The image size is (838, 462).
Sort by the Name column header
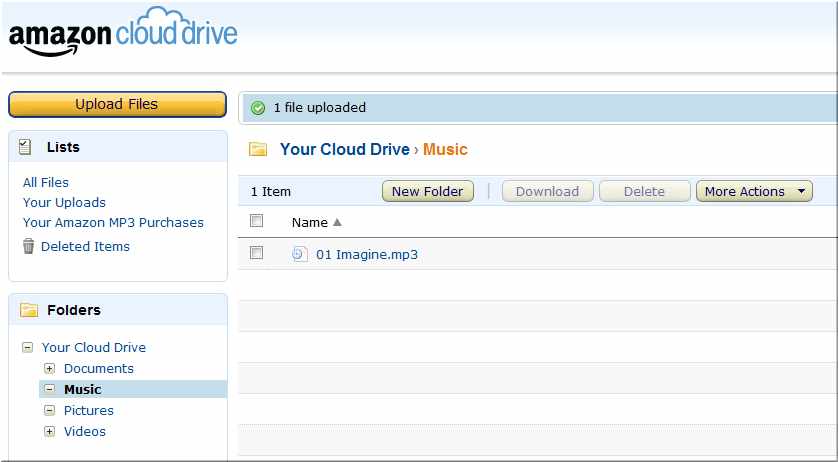tap(310, 222)
